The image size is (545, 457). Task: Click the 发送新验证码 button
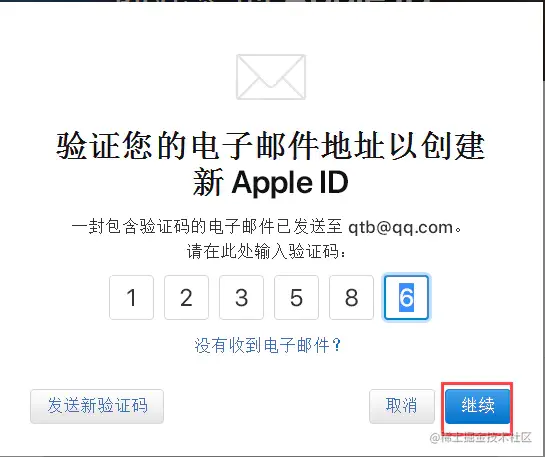[x=97, y=406]
